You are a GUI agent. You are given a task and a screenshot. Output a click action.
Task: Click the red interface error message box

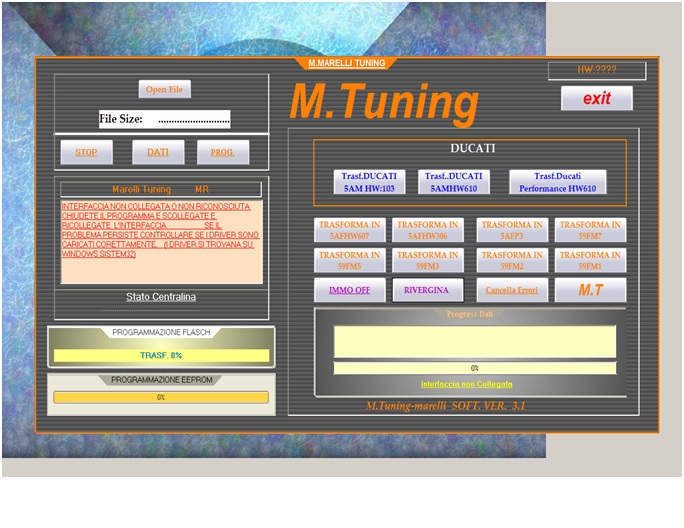(x=162, y=242)
